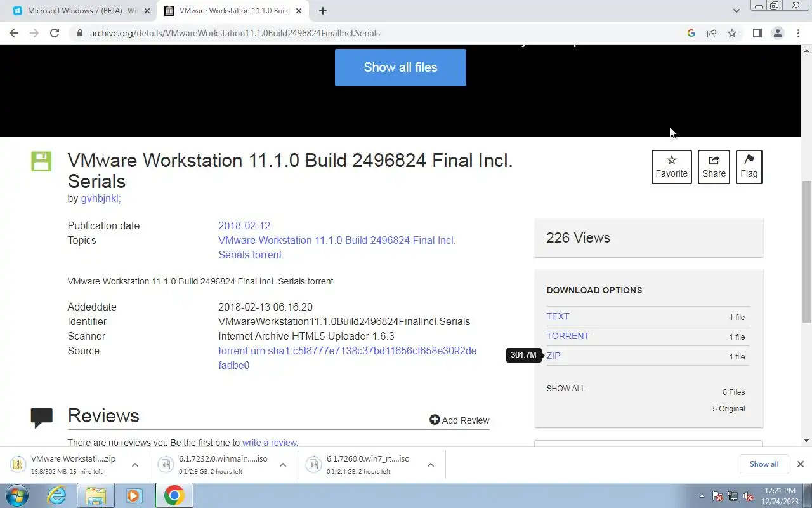Viewport: 812px width, 508px height.
Task: Share this archive item
Action: (714, 167)
